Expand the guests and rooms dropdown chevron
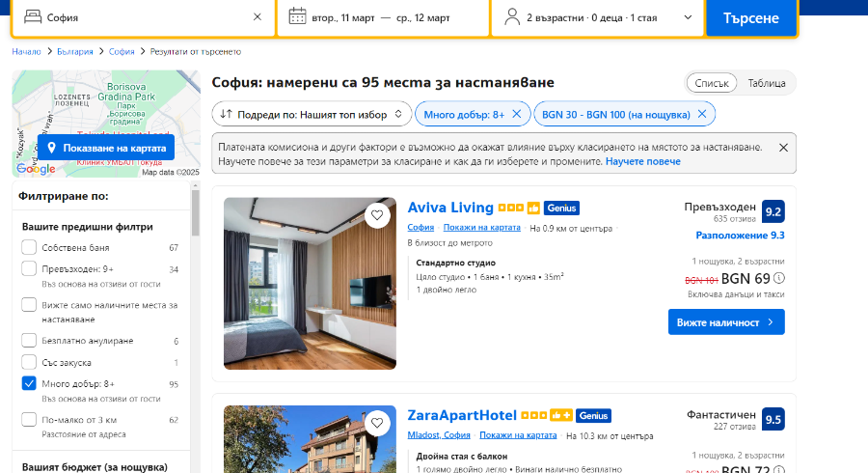 click(688, 17)
